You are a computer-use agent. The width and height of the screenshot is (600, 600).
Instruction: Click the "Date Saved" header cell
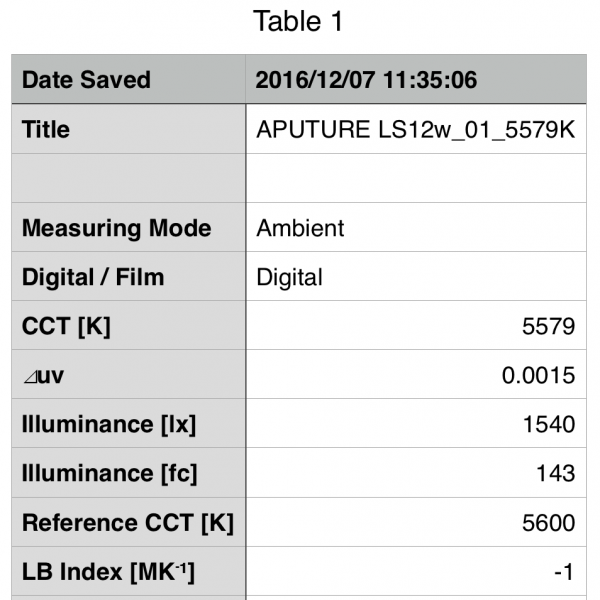coord(128,80)
